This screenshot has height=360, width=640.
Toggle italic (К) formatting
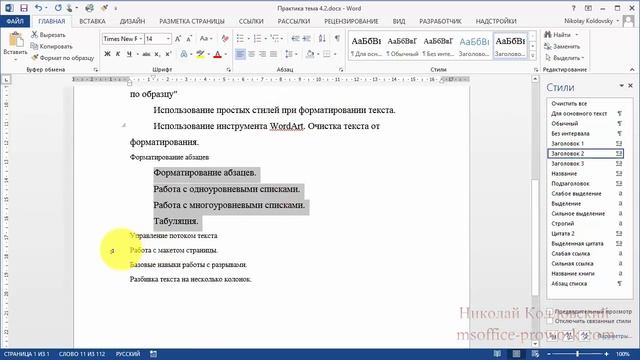tap(118, 54)
